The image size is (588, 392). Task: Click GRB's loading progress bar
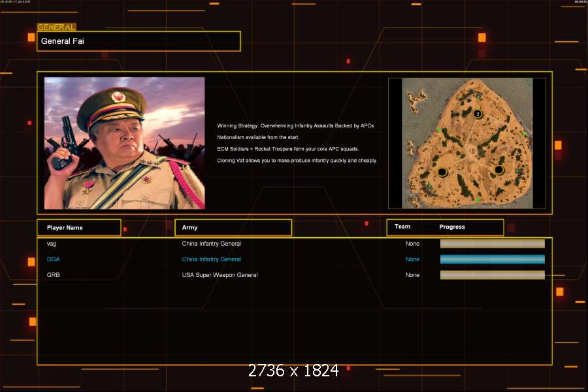[x=493, y=275]
